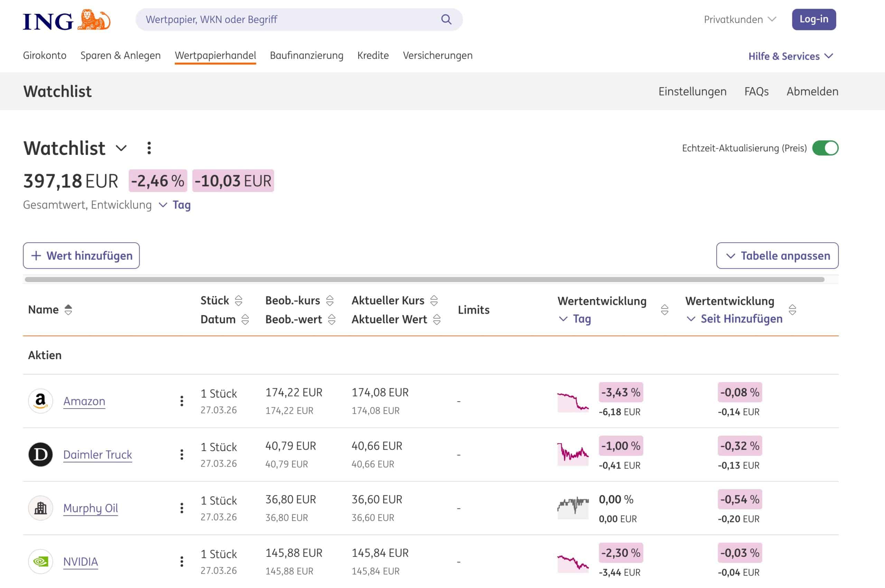This screenshot has height=588, width=885.
Task: Click the search magnifier icon
Action: point(446,19)
